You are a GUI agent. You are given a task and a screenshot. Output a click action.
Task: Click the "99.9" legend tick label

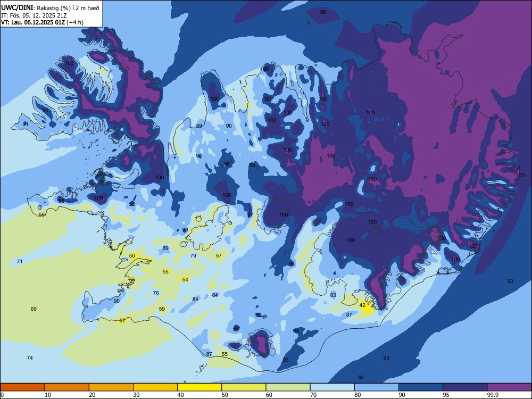(x=492, y=395)
